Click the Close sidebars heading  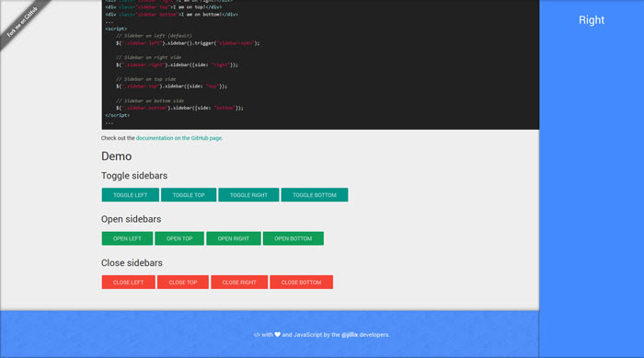[x=132, y=262]
